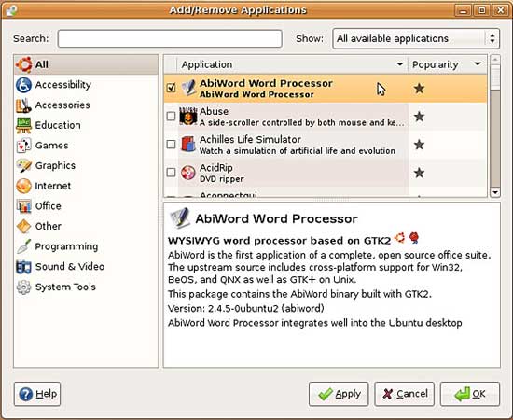Click the large AbiWord icon in description pane
The width and height of the screenshot is (513, 420).
click(x=180, y=218)
